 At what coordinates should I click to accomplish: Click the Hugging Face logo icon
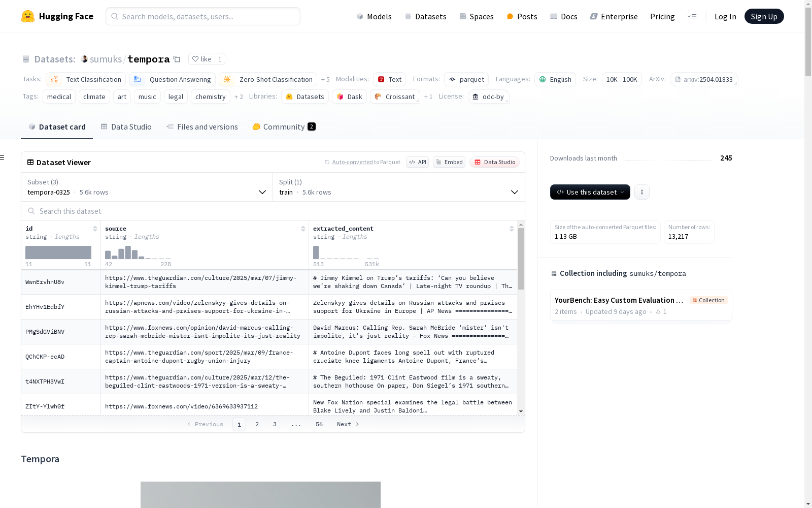click(28, 16)
